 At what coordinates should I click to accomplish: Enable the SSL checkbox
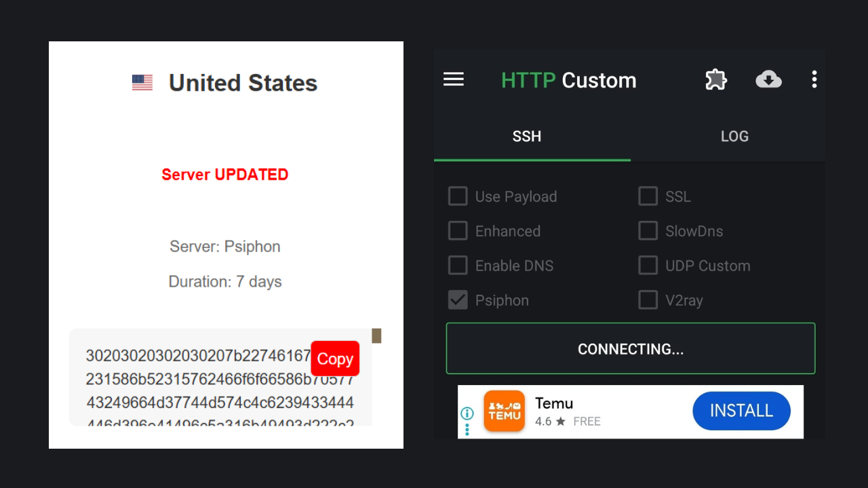point(648,197)
